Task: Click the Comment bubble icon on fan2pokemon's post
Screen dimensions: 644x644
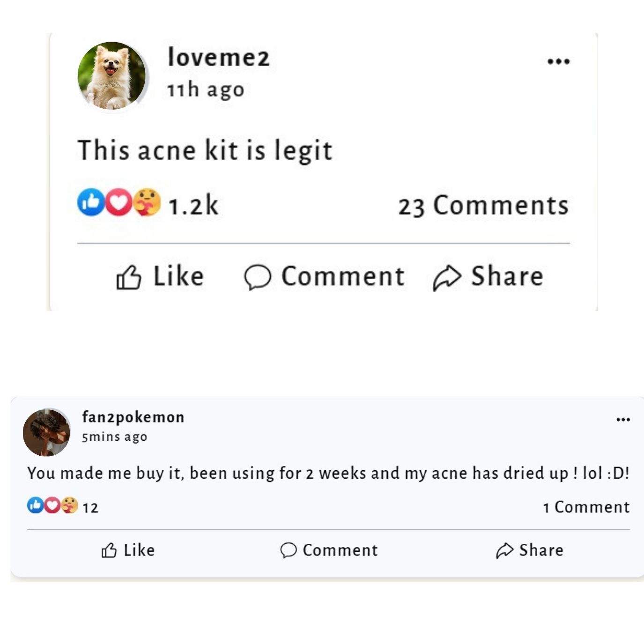Action: click(x=289, y=550)
